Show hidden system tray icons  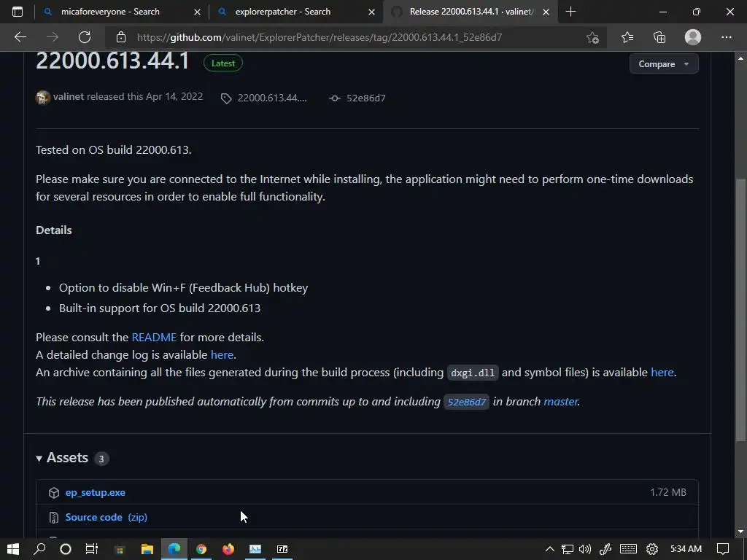(x=549, y=549)
